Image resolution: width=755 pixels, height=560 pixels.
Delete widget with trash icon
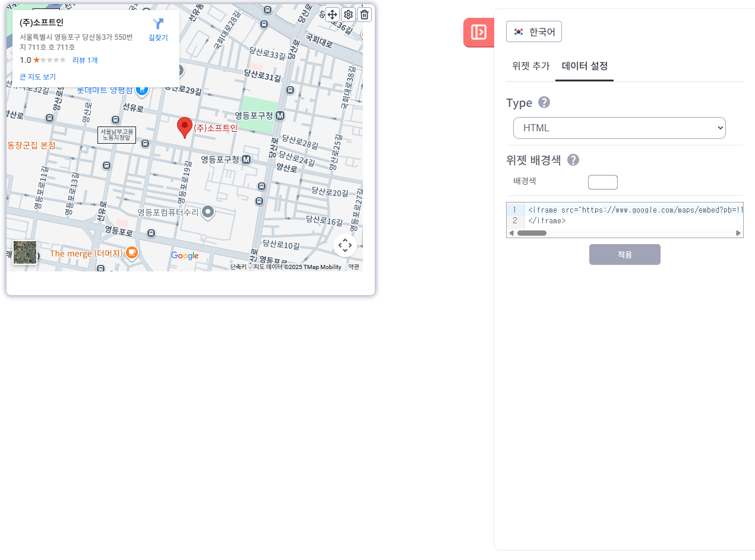pyautogui.click(x=365, y=15)
